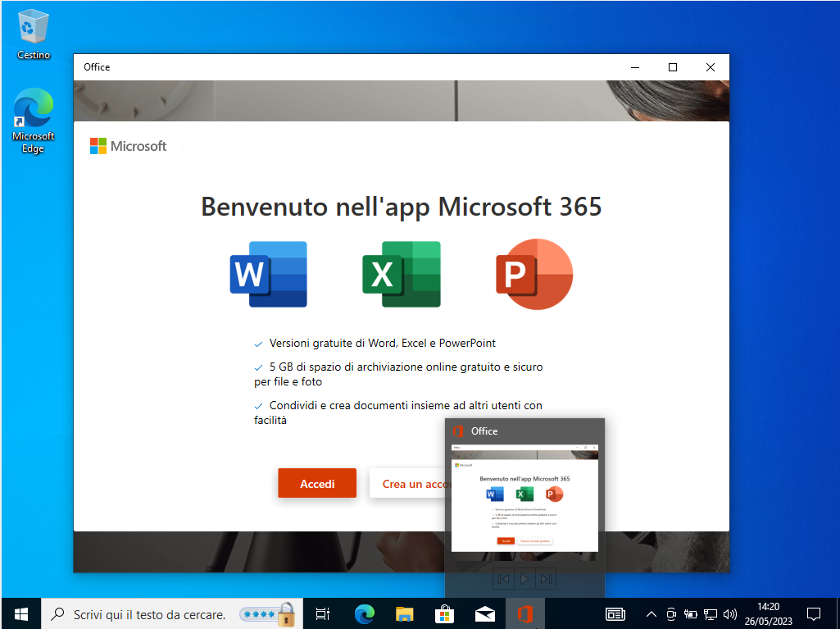This screenshot has width=840, height=629.
Task: Open the notification center icon
Action: 814,614
